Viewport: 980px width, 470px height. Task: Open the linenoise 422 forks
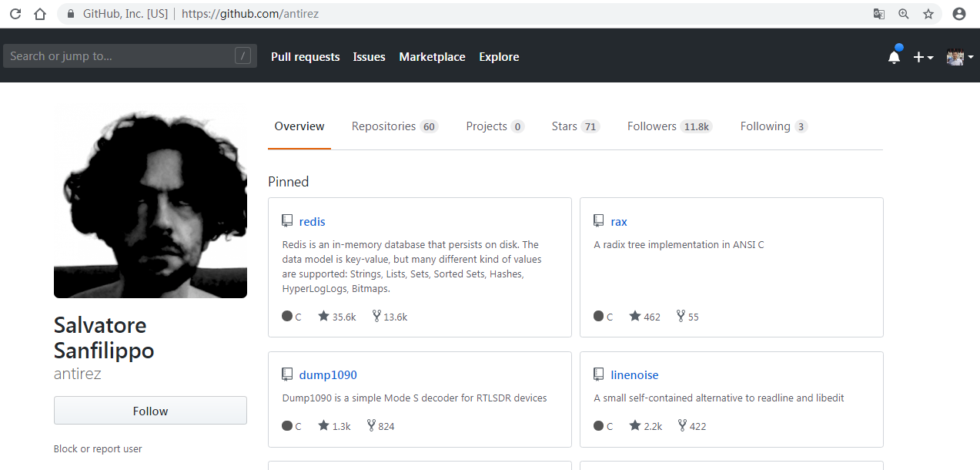693,425
